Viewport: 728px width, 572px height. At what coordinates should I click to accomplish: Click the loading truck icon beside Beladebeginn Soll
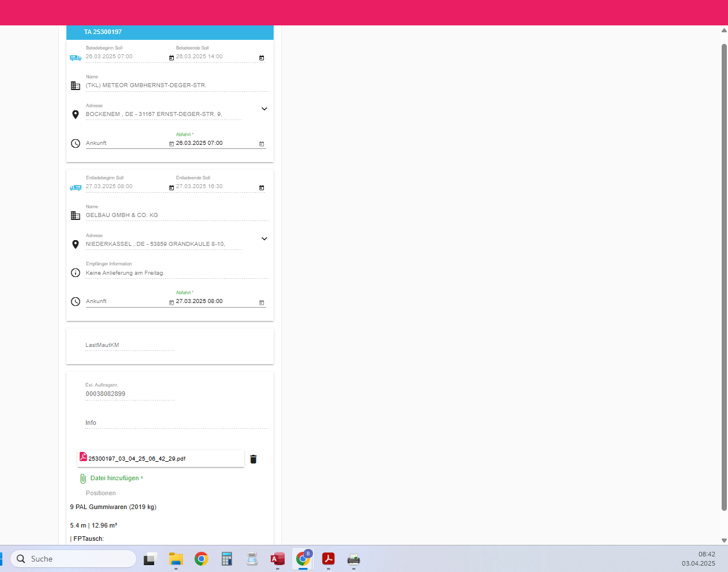pyautogui.click(x=76, y=58)
